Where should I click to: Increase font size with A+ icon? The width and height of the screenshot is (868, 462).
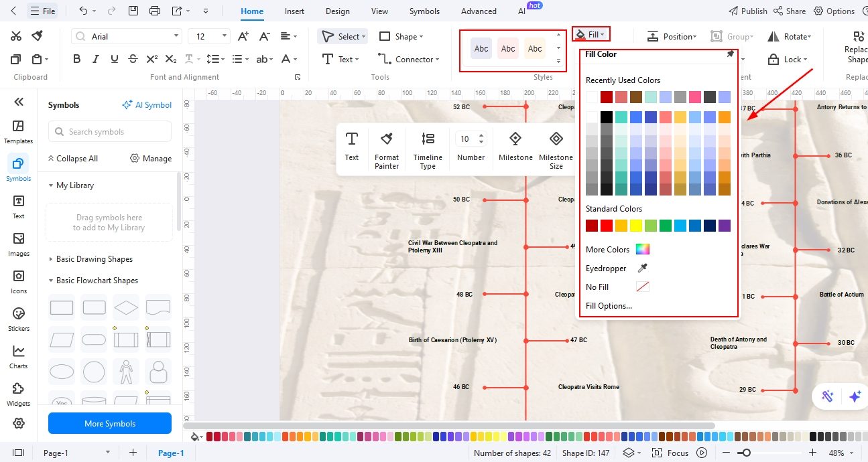pos(243,36)
